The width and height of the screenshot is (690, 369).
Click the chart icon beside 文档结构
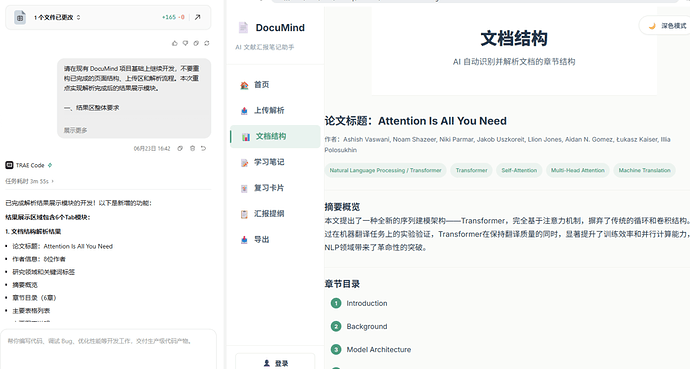click(x=246, y=137)
